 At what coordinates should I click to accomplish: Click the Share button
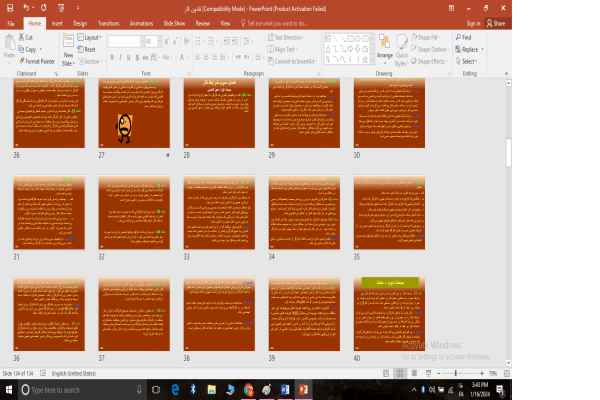[x=497, y=22]
